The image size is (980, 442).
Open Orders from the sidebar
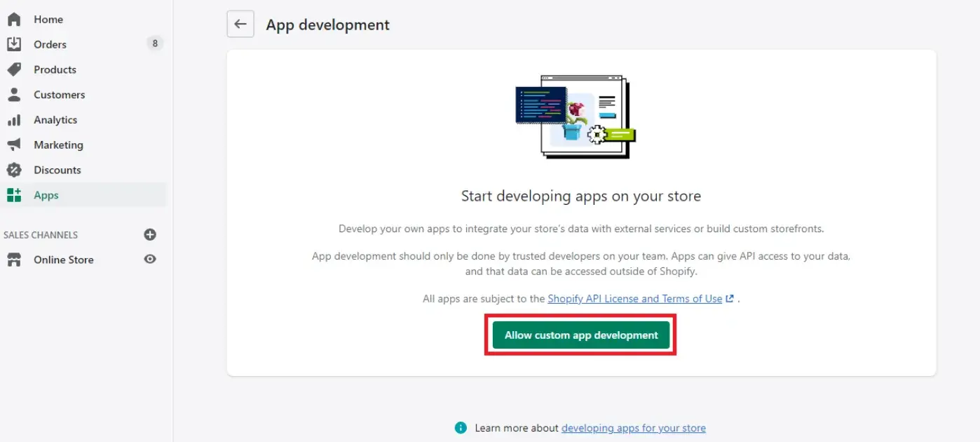[x=49, y=44]
